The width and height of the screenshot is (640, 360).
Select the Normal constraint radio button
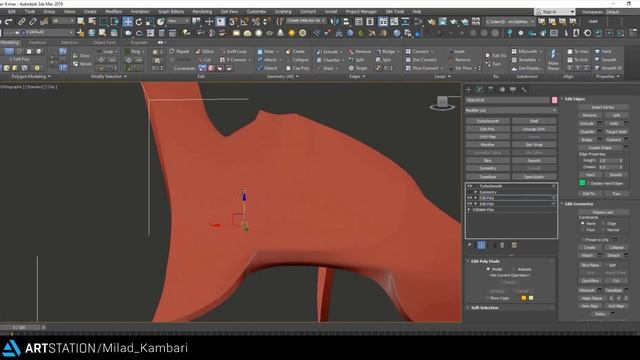coord(604,230)
